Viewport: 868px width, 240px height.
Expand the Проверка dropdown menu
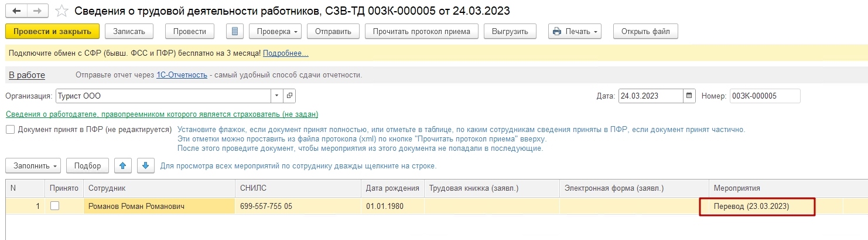275,31
